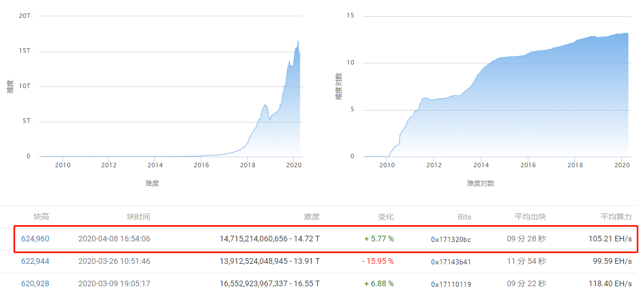Open block height 624,960 link
The image size is (644, 293).
[35, 239]
